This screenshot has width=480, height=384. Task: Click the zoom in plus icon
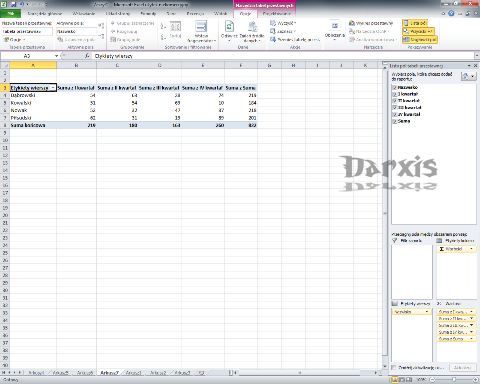tap(475, 379)
